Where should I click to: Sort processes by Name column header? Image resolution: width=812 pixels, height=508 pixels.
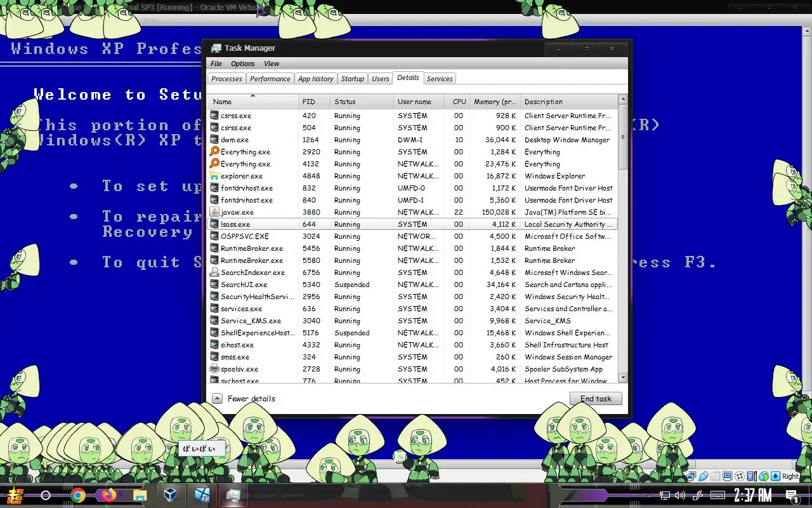tap(253, 102)
